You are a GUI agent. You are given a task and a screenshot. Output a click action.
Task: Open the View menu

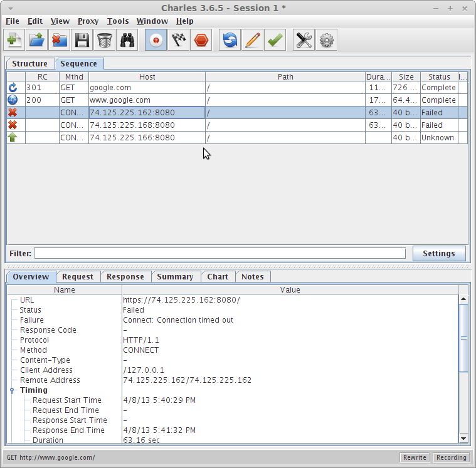coord(60,21)
